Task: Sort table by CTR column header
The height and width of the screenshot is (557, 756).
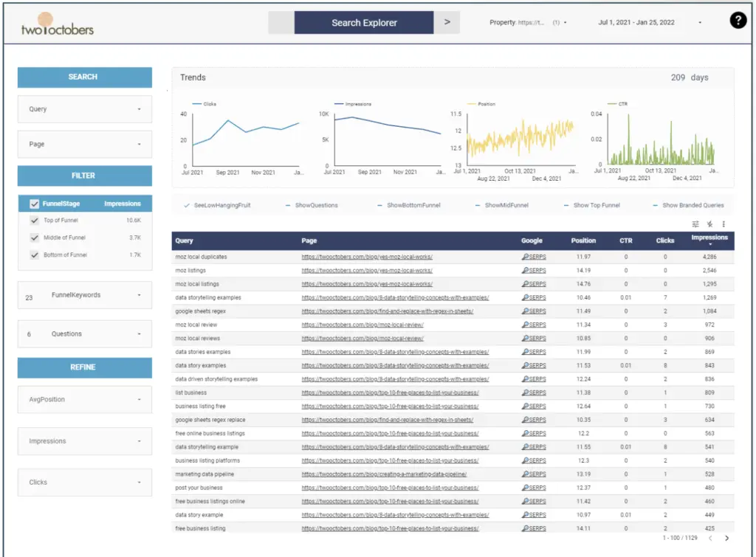Action: [x=626, y=241]
